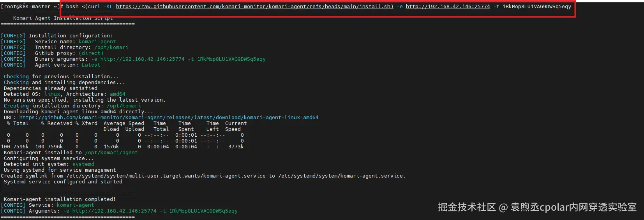
Task: Click the 'Dependencies already satisfied' line
Action: tap(50, 88)
